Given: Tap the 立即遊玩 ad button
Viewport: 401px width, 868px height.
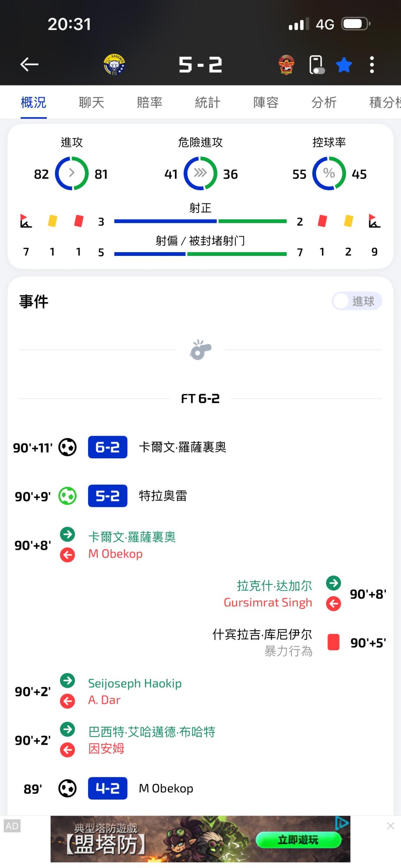Looking at the screenshot, I should (298, 840).
